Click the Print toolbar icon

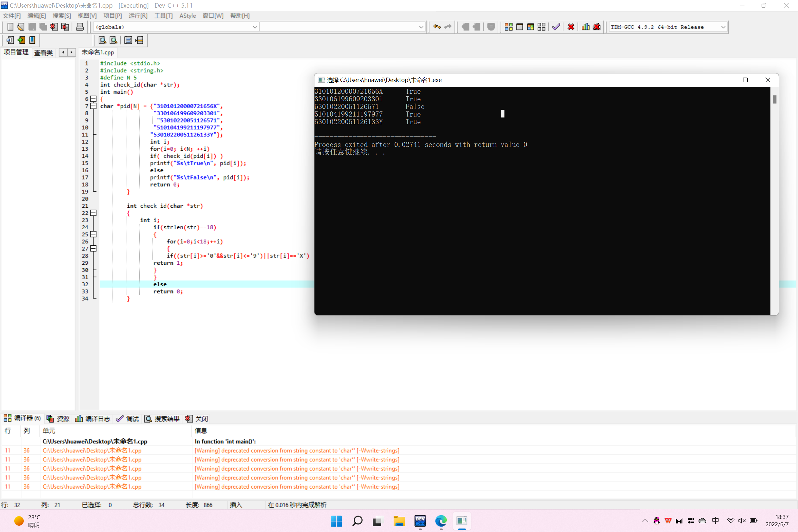[x=80, y=27]
